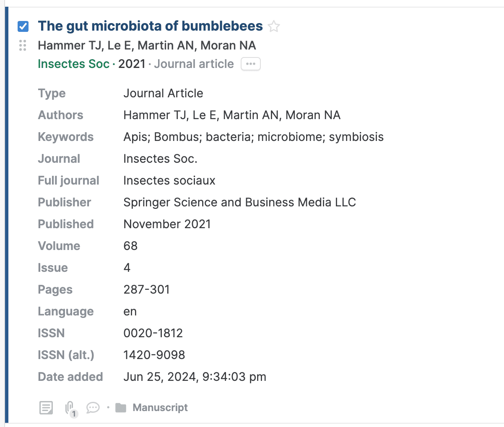Click the Published value November 2021
The height and width of the screenshot is (427, 504).
(167, 224)
